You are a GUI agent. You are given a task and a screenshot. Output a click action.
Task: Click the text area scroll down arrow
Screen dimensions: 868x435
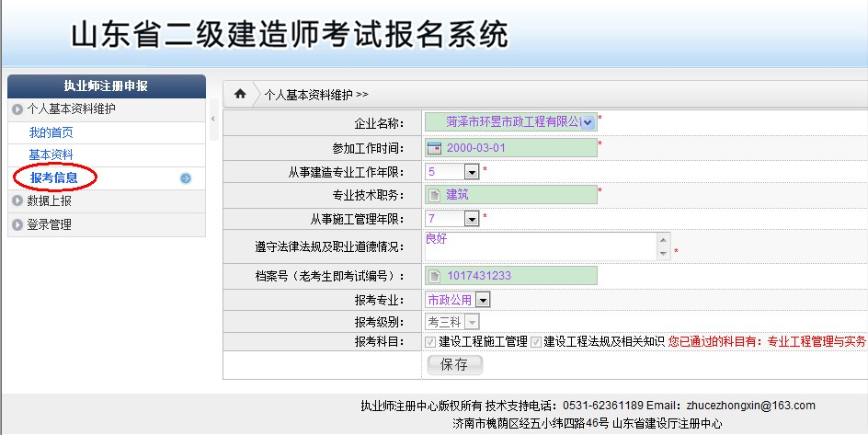point(663,254)
